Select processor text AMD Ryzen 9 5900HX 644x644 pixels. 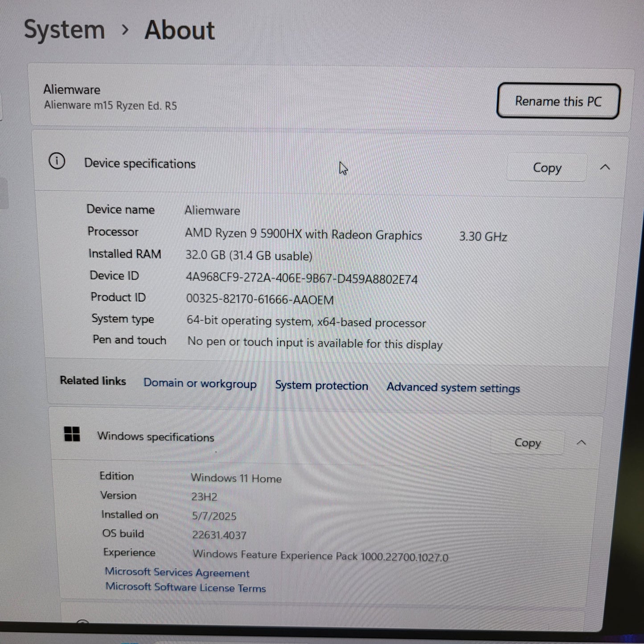click(243, 233)
